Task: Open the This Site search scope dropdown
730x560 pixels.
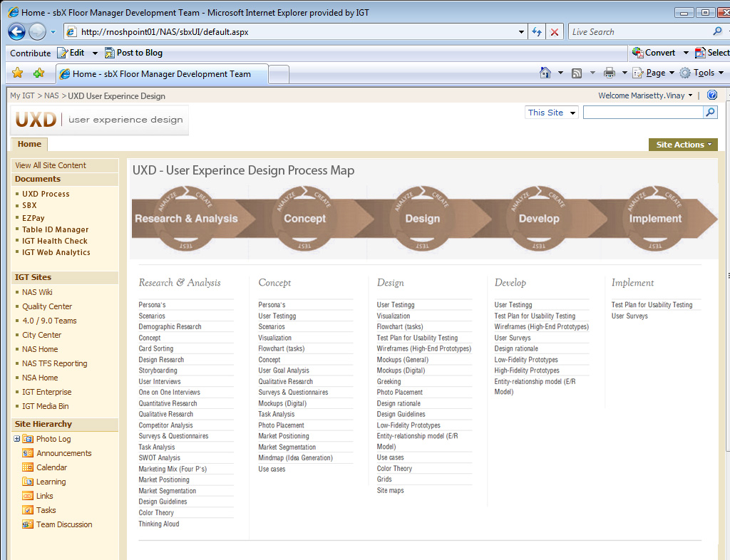Action: 551,113
